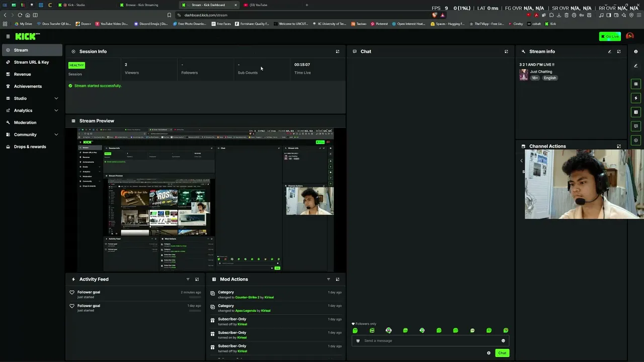Click the HEALTHY session status badge

(76, 65)
